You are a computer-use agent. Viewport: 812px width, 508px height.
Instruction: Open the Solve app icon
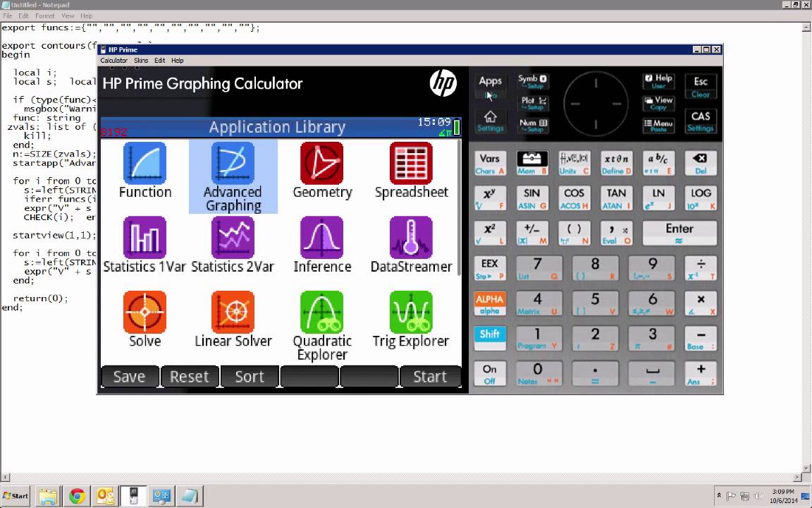point(145,312)
